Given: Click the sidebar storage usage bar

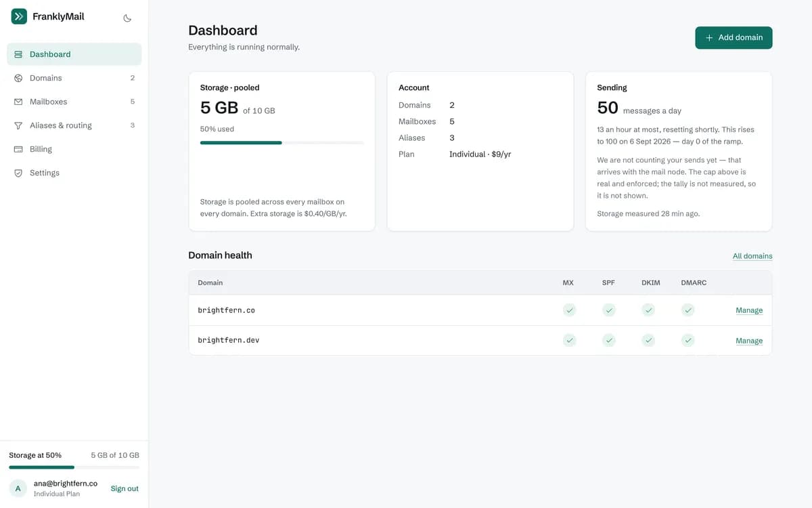Looking at the screenshot, I should pyautogui.click(x=74, y=467).
